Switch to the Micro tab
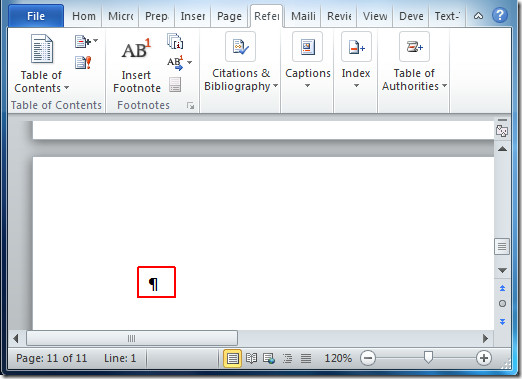Image resolution: width=522 pixels, height=379 pixels. (x=121, y=16)
